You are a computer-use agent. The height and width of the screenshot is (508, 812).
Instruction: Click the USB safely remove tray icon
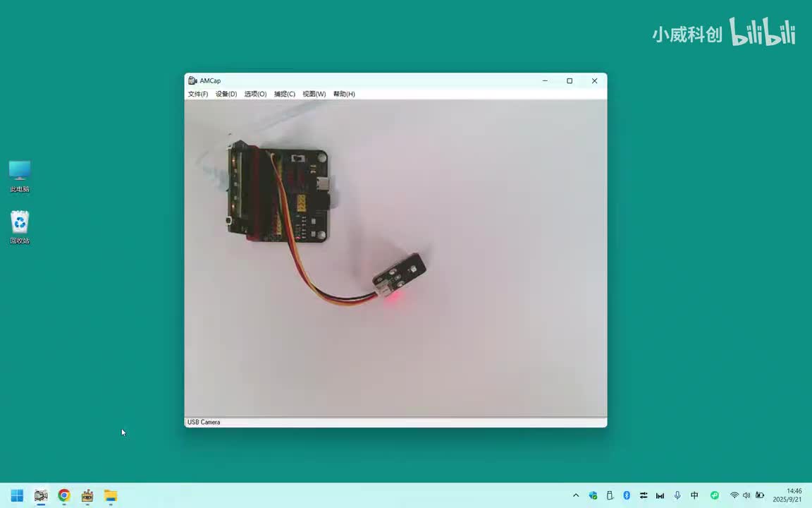point(610,495)
